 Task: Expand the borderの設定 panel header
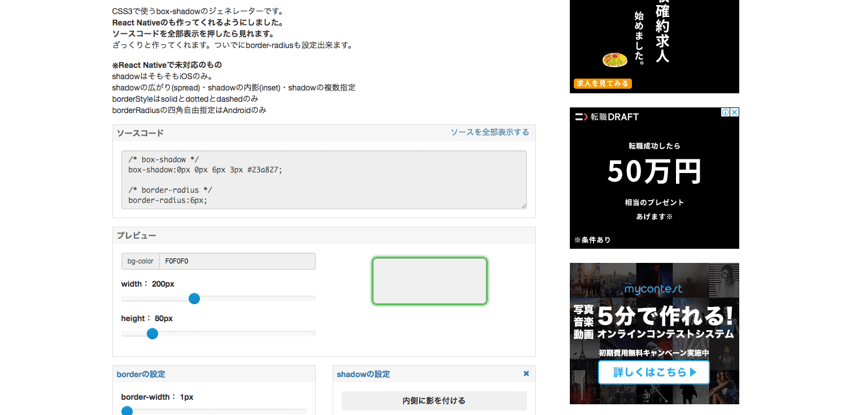click(x=141, y=374)
